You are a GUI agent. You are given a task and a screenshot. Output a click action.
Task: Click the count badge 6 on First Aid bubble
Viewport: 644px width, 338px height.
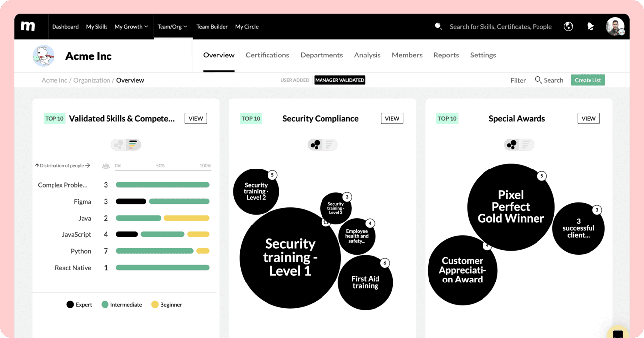[385, 263]
